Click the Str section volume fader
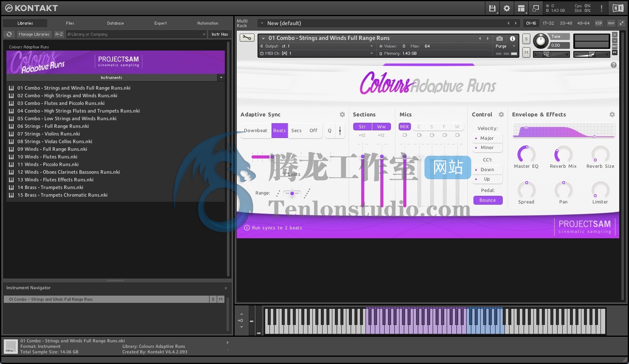This screenshot has height=364, width=629. coord(363,182)
